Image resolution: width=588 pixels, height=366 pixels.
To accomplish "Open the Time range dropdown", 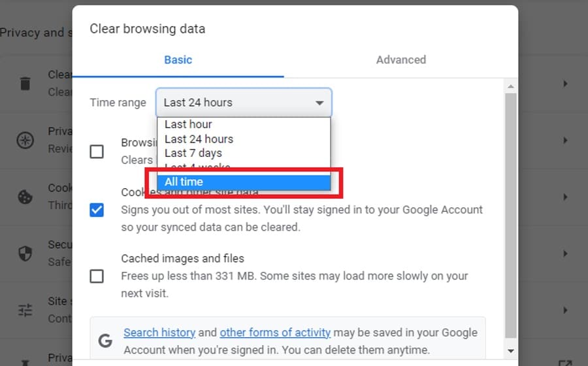I will click(x=244, y=103).
